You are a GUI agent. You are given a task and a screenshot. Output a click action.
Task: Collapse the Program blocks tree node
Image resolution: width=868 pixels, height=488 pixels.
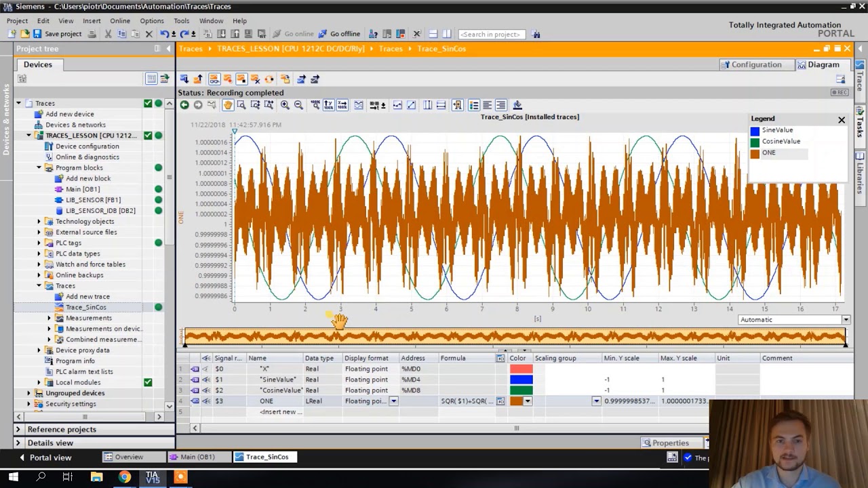click(x=39, y=167)
